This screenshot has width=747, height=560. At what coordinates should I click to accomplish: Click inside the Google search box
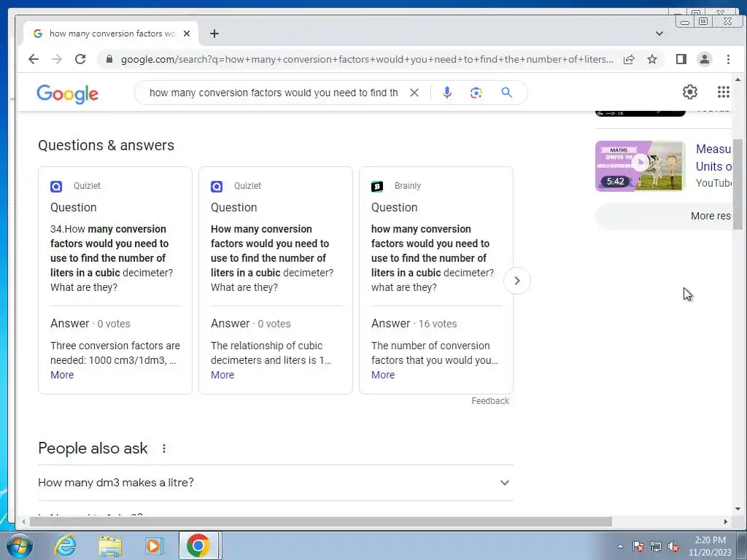[x=274, y=93]
